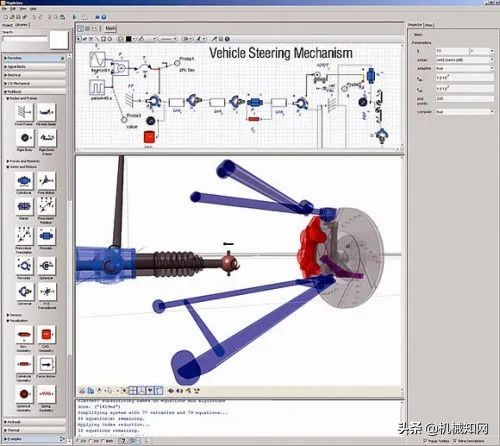The image size is (500, 446).
Task: Click the Main model navigation button
Action: [x=110, y=29]
